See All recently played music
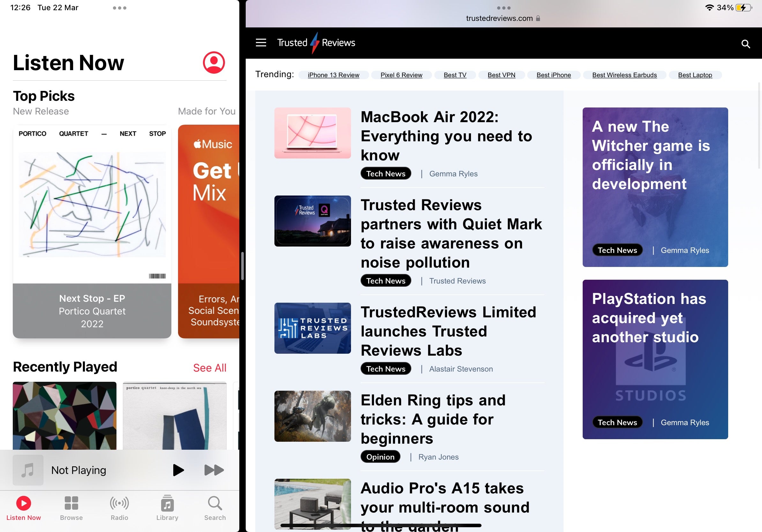This screenshot has height=532, width=762. [x=210, y=368]
